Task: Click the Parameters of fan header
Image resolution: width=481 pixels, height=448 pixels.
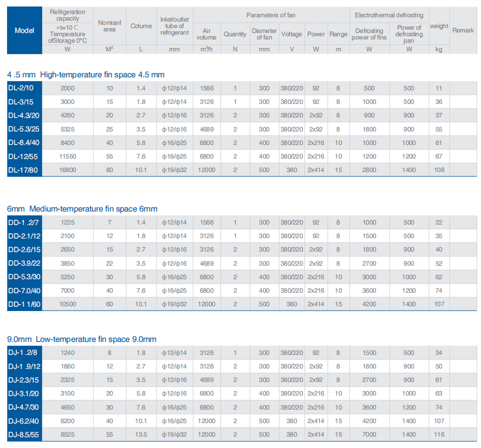Action: pyautogui.click(x=271, y=15)
